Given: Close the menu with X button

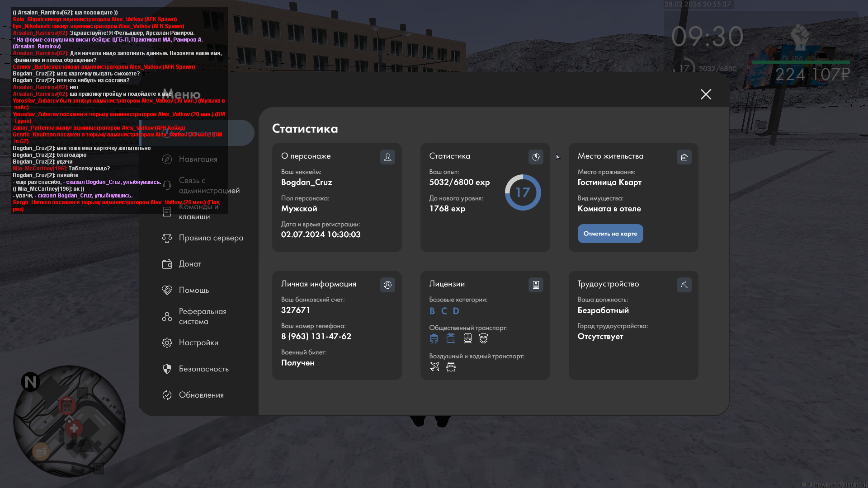Looking at the screenshot, I should [706, 94].
